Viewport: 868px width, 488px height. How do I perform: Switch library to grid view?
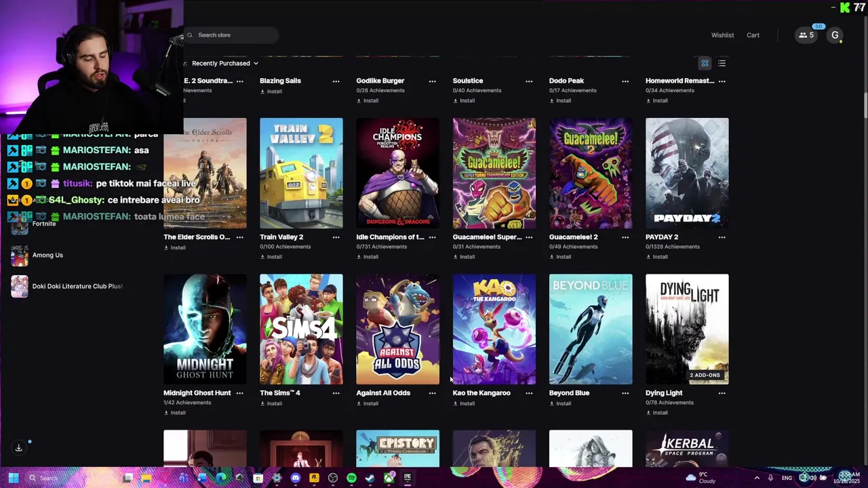pyautogui.click(x=705, y=63)
